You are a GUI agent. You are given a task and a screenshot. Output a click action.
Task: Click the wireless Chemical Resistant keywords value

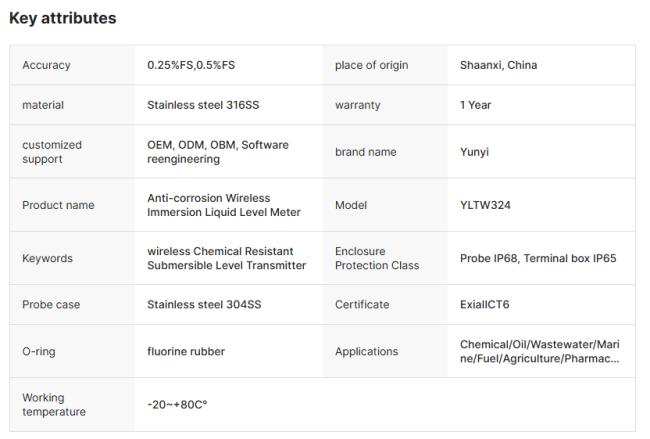(x=226, y=258)
